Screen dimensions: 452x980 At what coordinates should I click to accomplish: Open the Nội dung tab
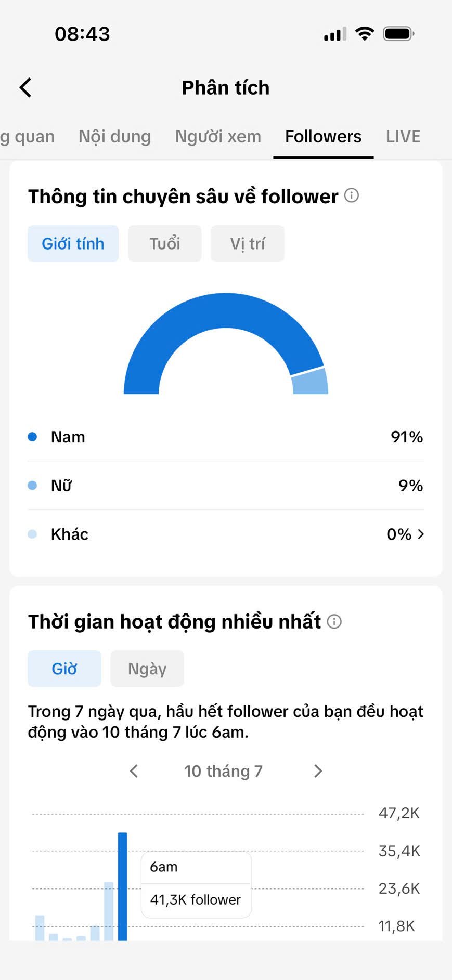[115, 136]
